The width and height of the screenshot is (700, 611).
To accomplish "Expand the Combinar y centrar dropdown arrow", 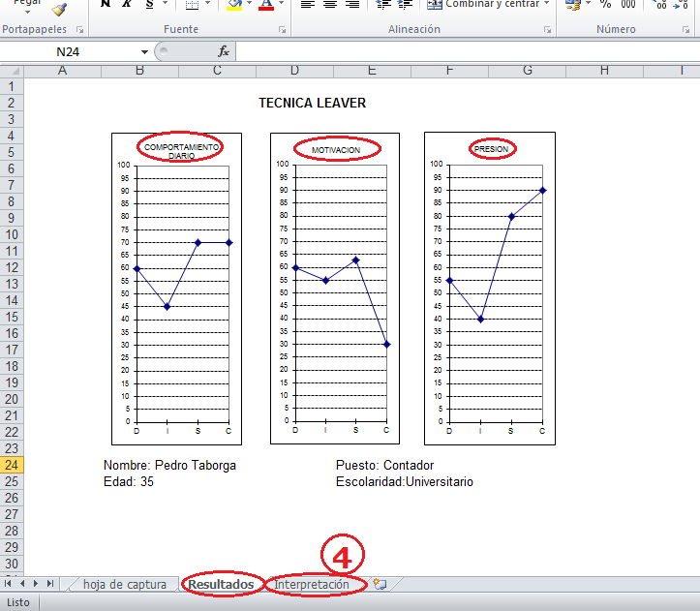I will pos(546,5).
